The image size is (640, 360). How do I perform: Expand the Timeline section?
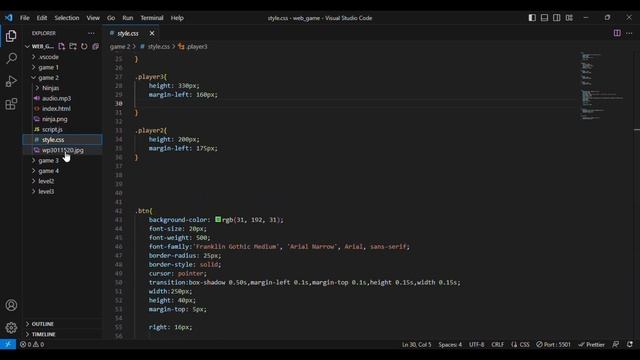click(x=43, y=334)
